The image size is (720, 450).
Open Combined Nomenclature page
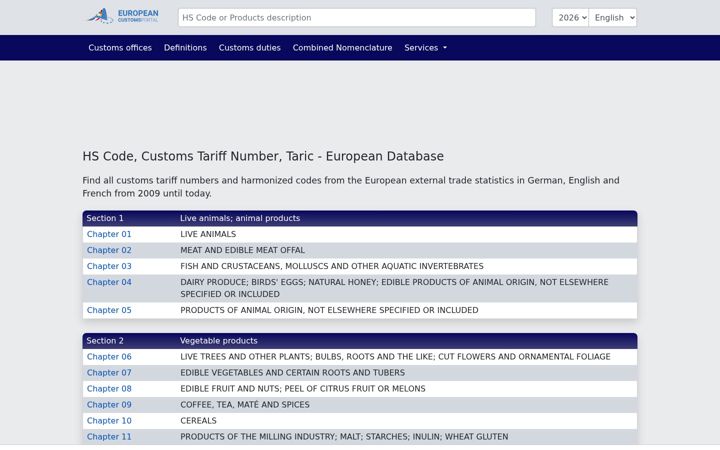click(x=342, y=48)
